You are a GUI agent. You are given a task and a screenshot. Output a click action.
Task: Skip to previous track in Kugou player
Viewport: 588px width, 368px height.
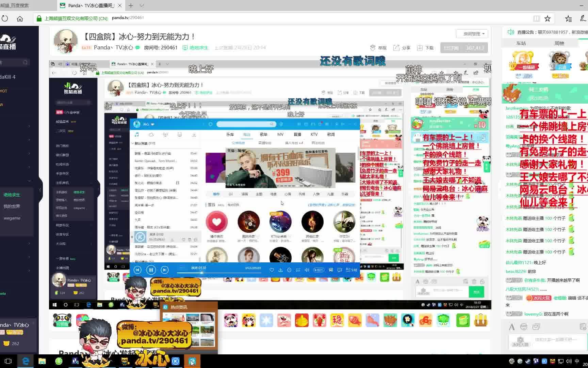coord(137,270)
